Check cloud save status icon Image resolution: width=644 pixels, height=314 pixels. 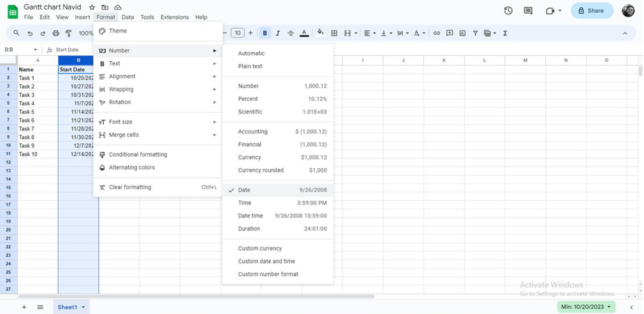click(118, 7)
